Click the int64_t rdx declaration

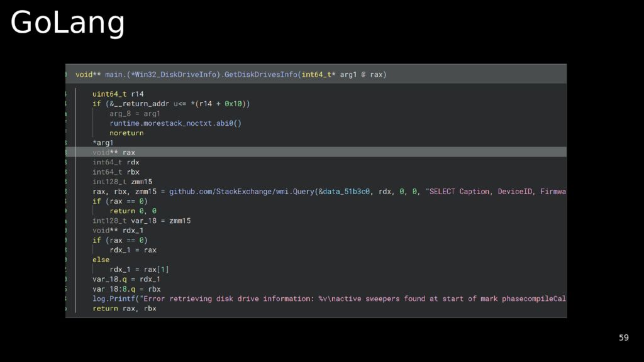tap(116, 162)
